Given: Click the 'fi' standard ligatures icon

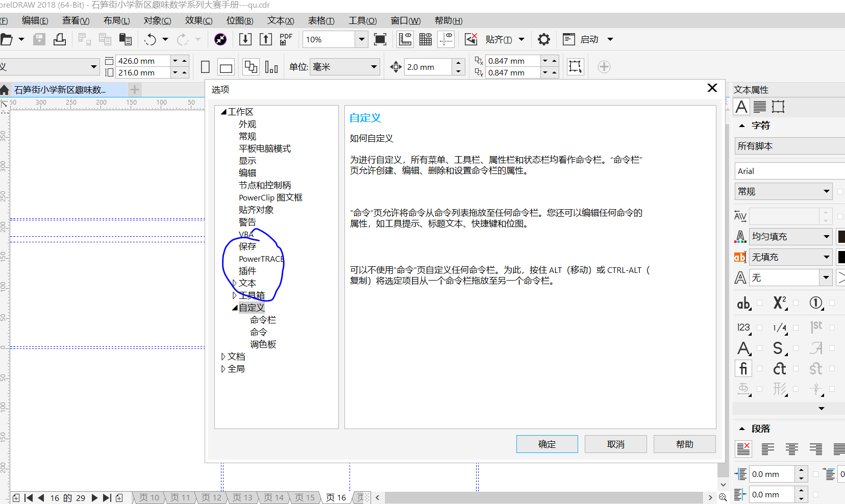Looking at the screenshot, I should 744,368.
